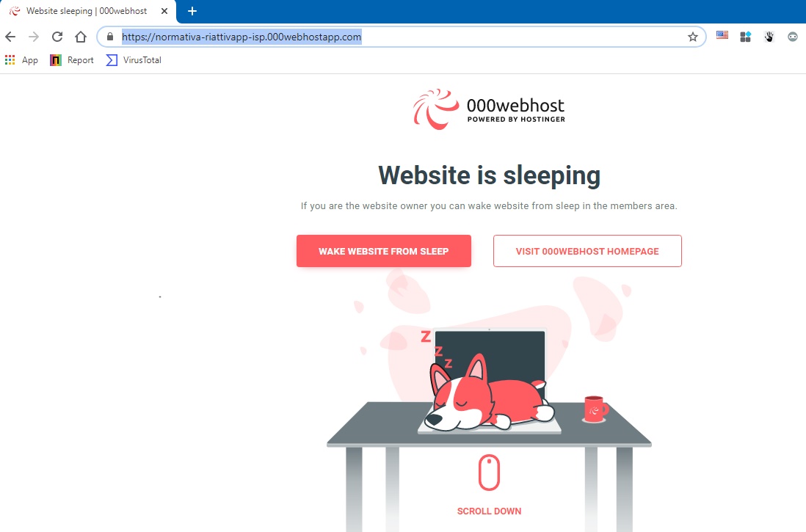Reload the sleeping website page
This screenshot has height=532, width=806.
point(57,37)
